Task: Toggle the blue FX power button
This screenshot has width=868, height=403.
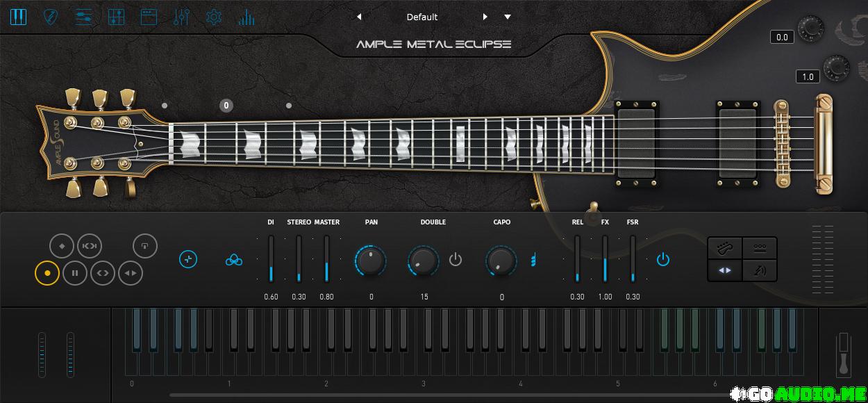Action: click(663, 260)
